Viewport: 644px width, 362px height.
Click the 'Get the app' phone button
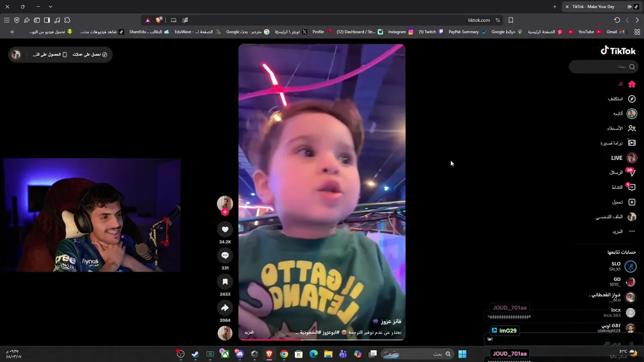(50, 54)
